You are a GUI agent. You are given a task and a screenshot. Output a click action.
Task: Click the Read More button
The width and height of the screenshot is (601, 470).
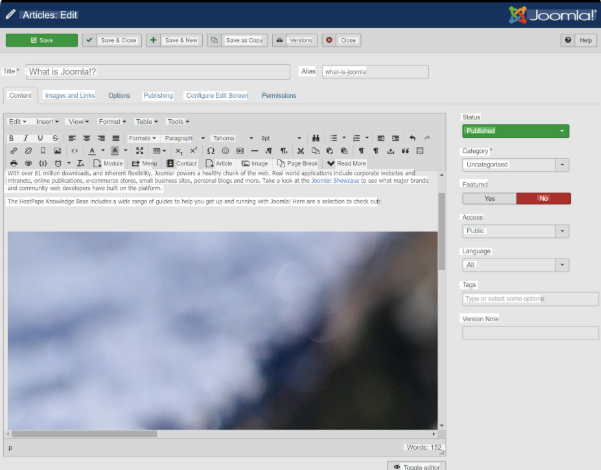[346, 163]
